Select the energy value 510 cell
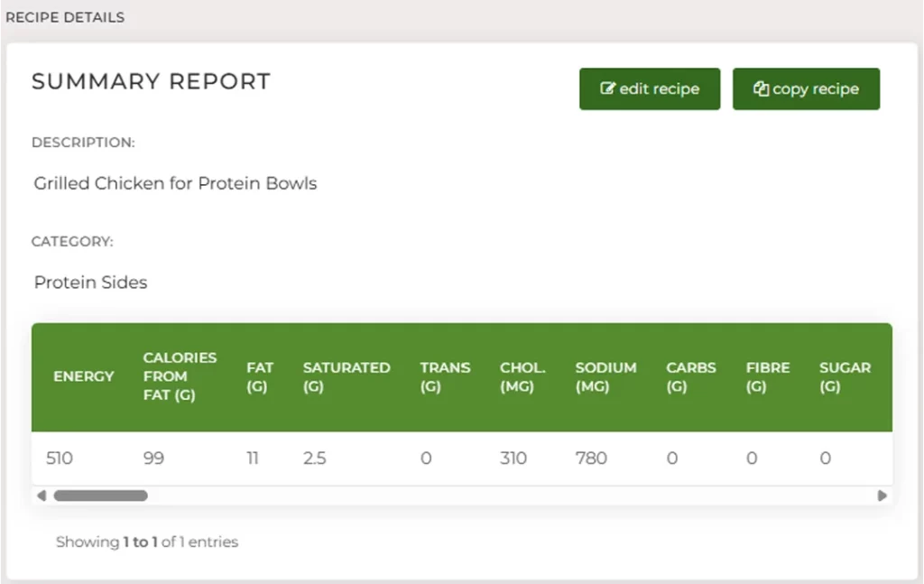The height and width of the screenshot is (584, 924). 60,458
